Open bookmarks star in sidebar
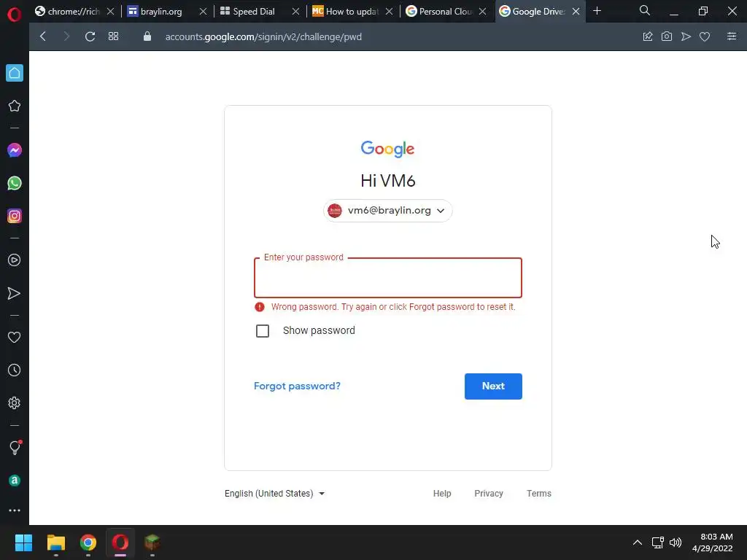747x560 pixels. [15, 106]
